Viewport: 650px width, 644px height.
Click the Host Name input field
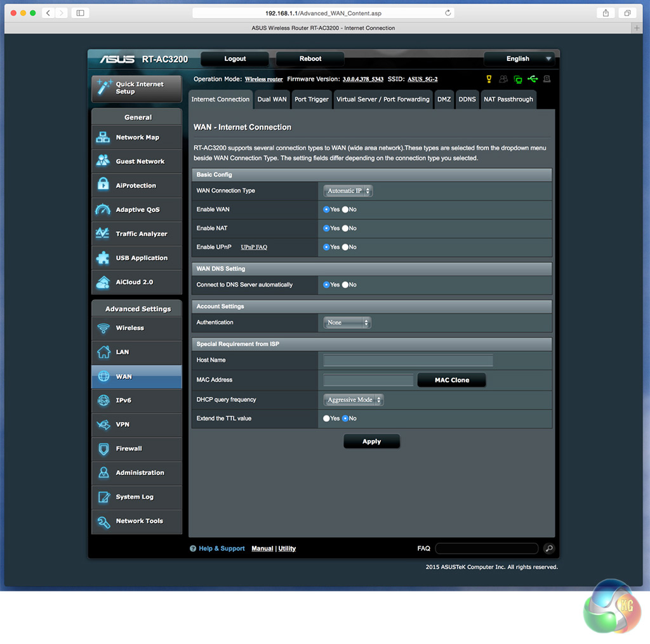coord(408,361)
